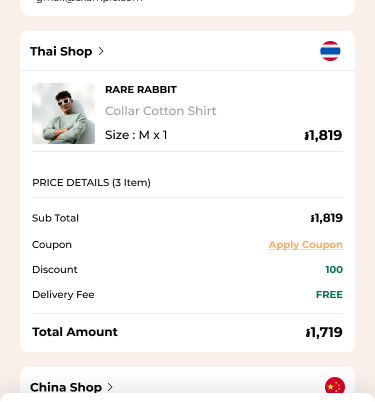Viewport: 375px width, 402px height.
Task: Click the PRICE DETAILS (3 Item) heading
Action: tap(91, 183)
